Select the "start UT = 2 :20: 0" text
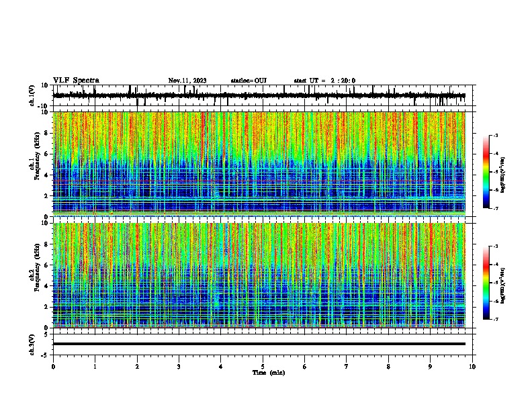The height and width of the screenshot is (411, 532). [x=324, y=81]
